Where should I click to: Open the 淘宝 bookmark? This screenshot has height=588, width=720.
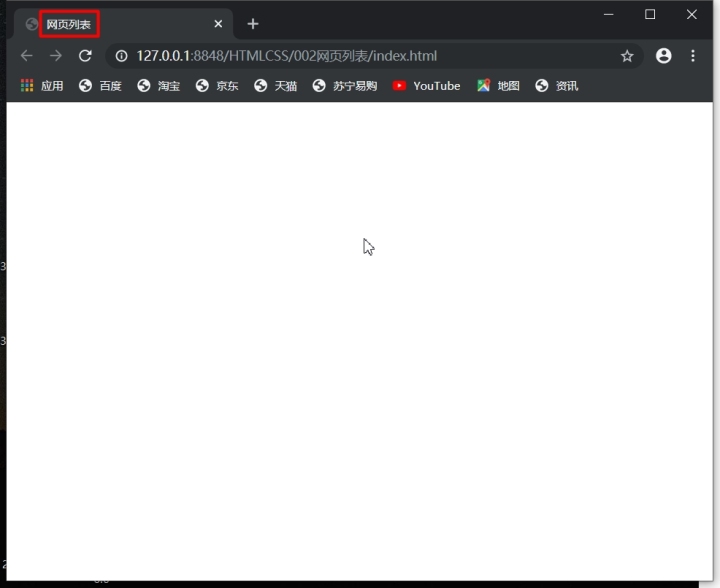pyautogui.click(x=158, y=86)
